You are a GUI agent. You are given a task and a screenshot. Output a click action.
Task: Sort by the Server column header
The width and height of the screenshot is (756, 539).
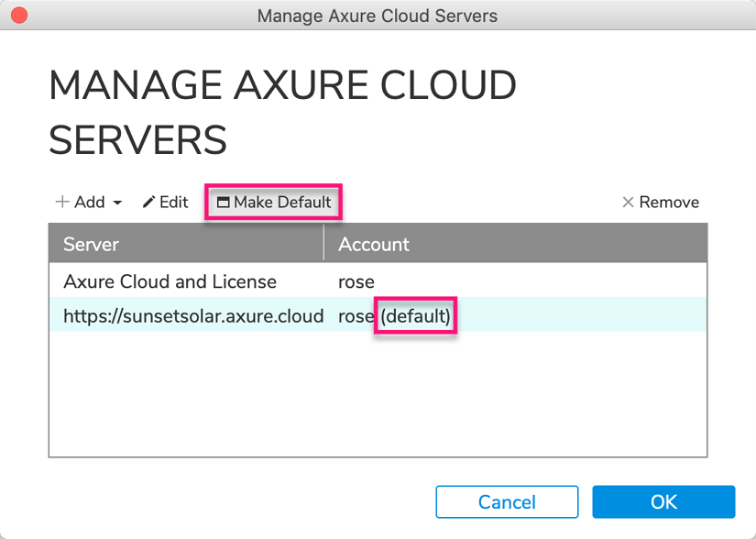click(186, 244)
